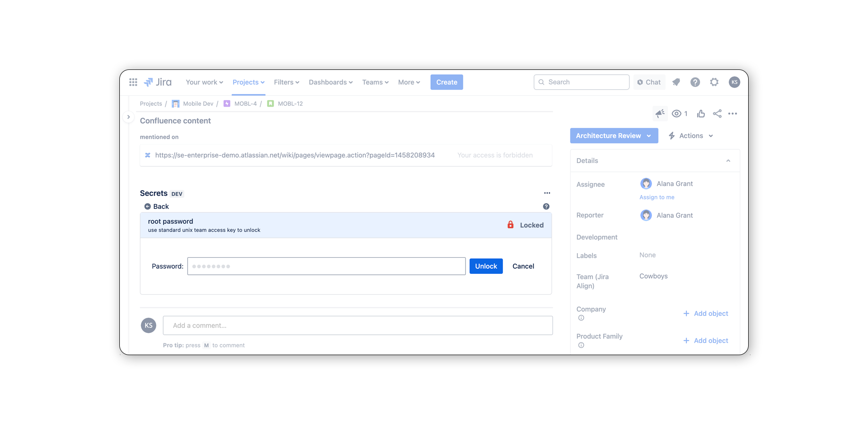The width and height of the screenshot is (868, 425).
Task: Open the Settings gear icon
Action: tap(714, 82)
